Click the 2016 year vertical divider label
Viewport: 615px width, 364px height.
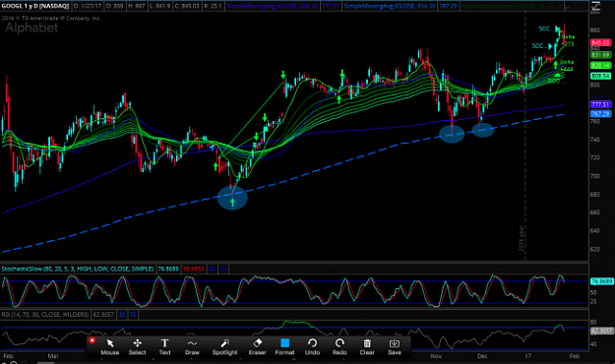point(522,238)
